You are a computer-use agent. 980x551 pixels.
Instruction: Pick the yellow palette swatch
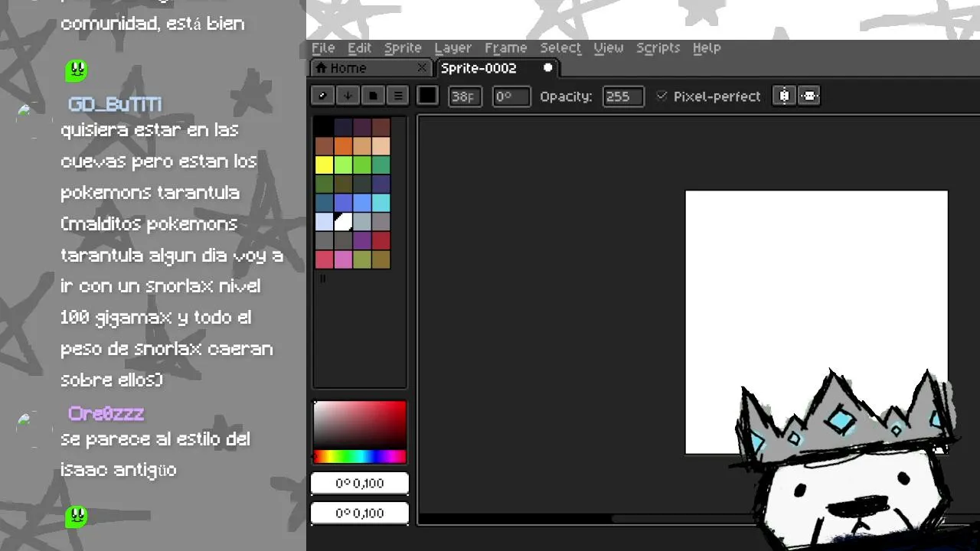click(324, 165)
